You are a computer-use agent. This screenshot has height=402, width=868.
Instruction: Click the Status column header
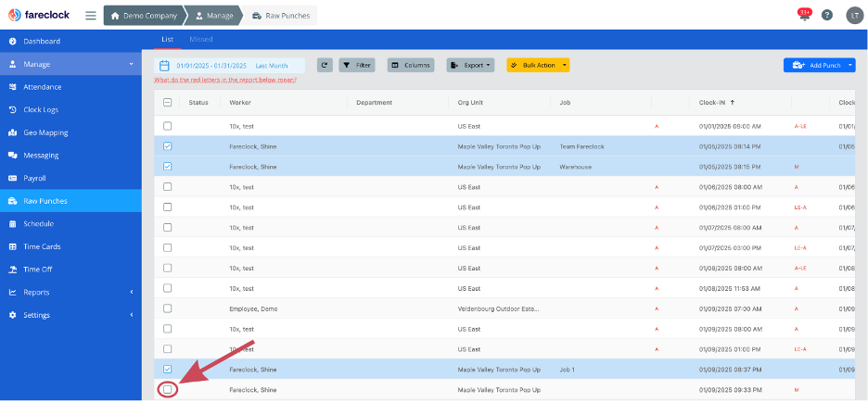click(198, 102)
